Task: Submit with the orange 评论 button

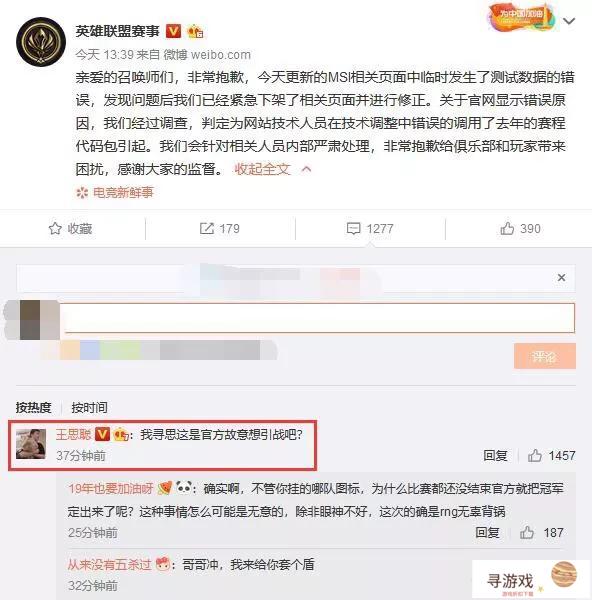Action: tap(545, 356)
